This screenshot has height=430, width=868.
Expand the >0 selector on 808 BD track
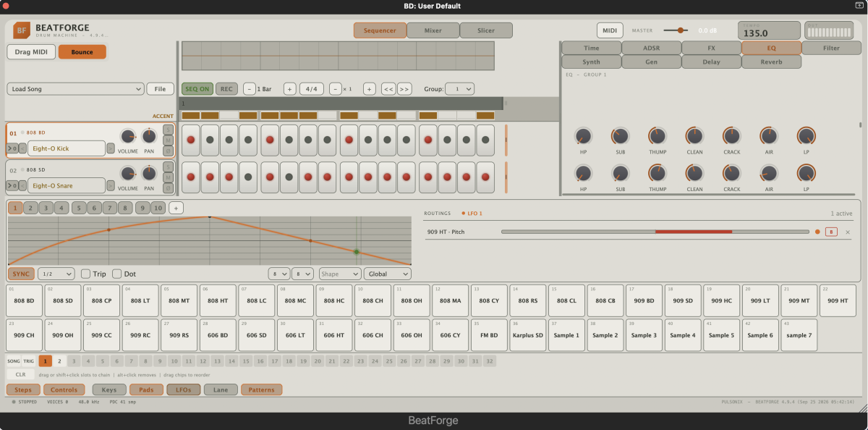12,148
